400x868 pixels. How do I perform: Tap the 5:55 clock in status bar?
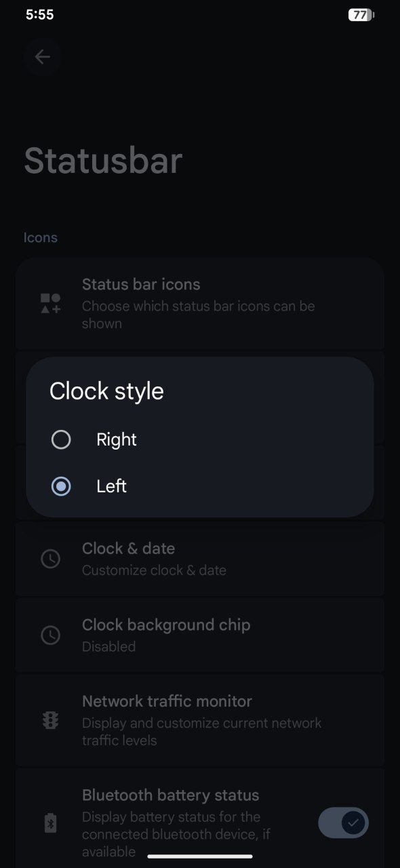39,14
